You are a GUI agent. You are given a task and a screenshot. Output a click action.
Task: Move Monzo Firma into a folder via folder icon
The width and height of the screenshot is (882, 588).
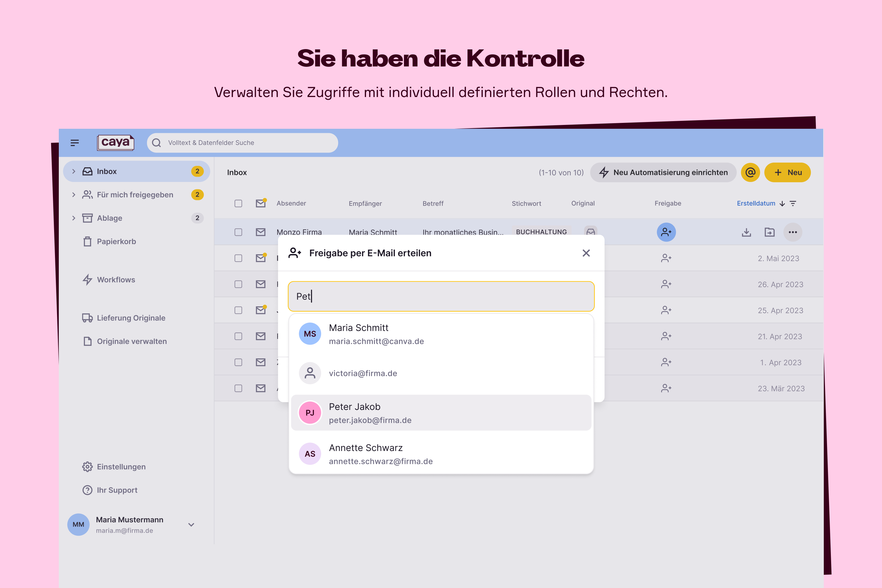click(x=769, y=232)
